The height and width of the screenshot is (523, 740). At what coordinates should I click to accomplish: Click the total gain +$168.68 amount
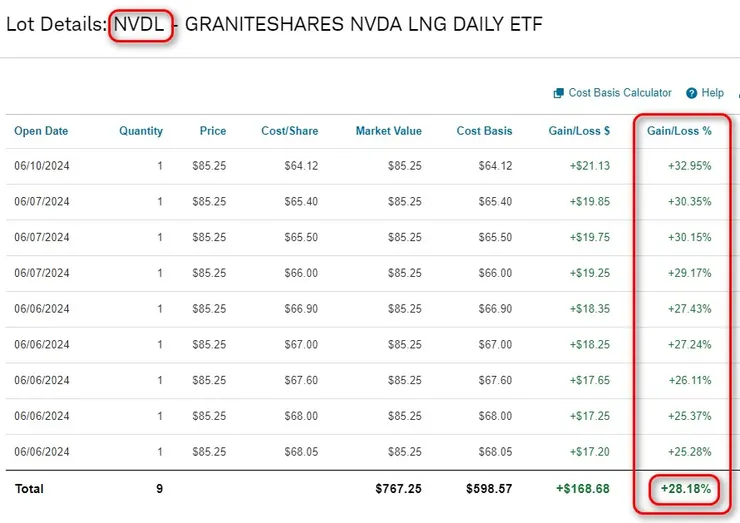583,489
